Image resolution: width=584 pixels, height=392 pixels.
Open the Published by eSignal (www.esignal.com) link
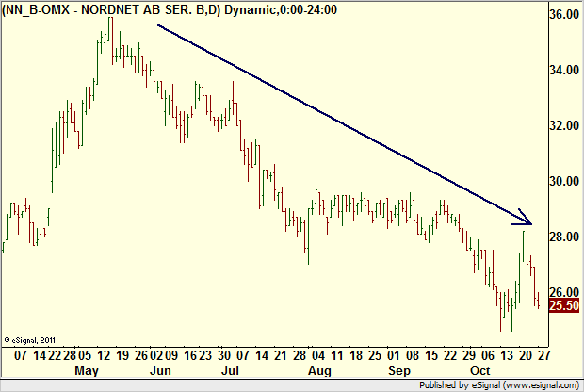(499, 385)
